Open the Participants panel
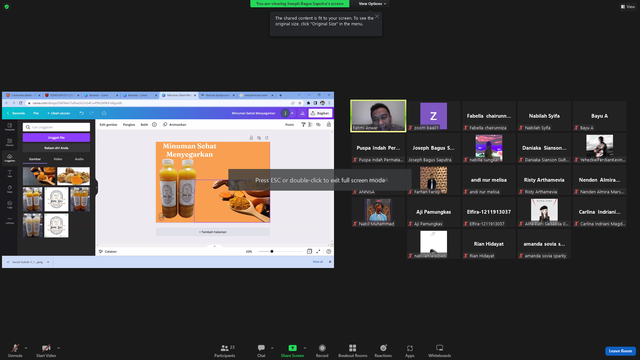640x360 pixels. [x=225, y=350]
